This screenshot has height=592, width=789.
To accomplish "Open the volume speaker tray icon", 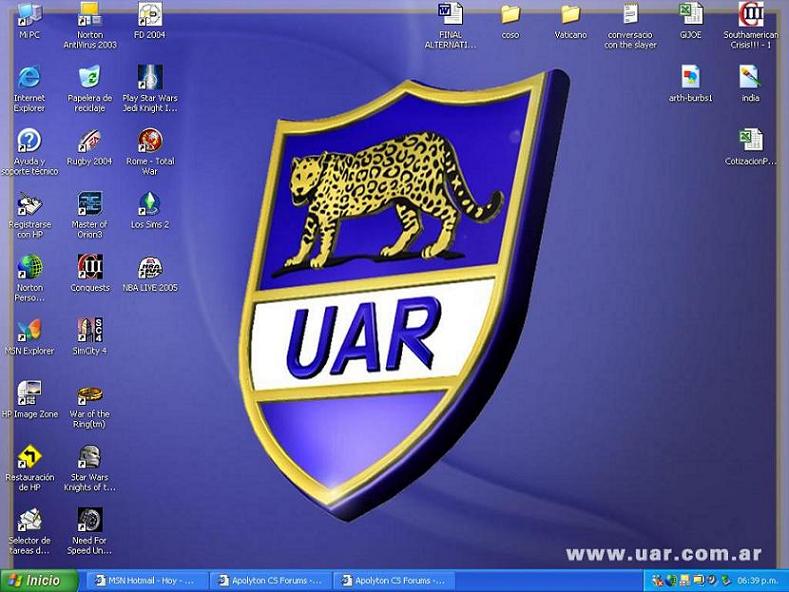I will pos(712,580).
